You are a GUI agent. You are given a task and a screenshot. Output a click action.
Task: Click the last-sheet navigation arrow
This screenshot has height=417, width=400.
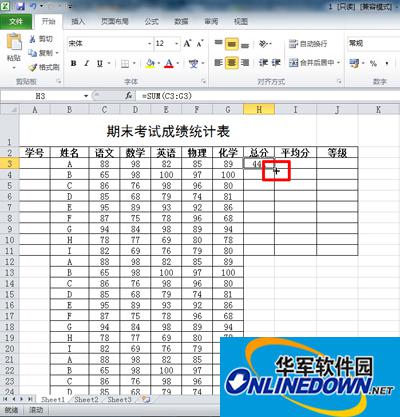click(x=30, y=399)
